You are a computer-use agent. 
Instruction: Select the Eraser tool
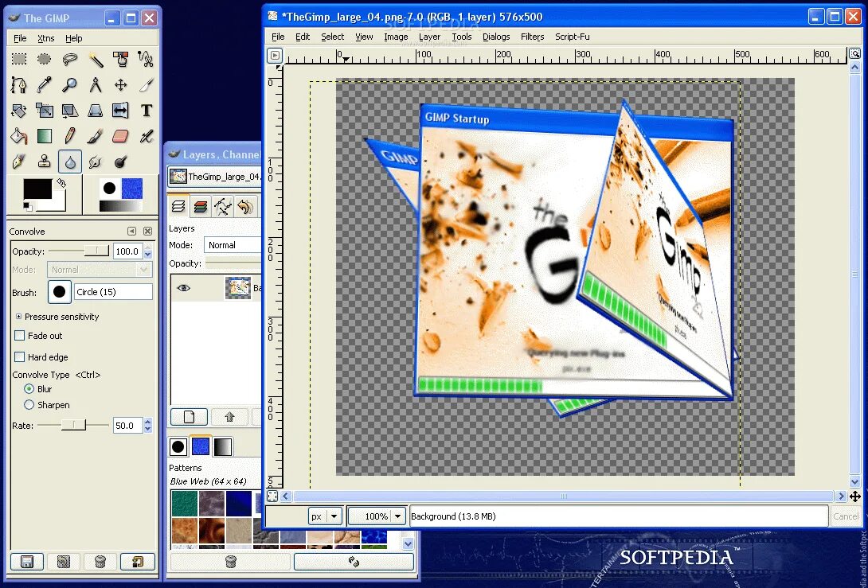click(121, 135)
